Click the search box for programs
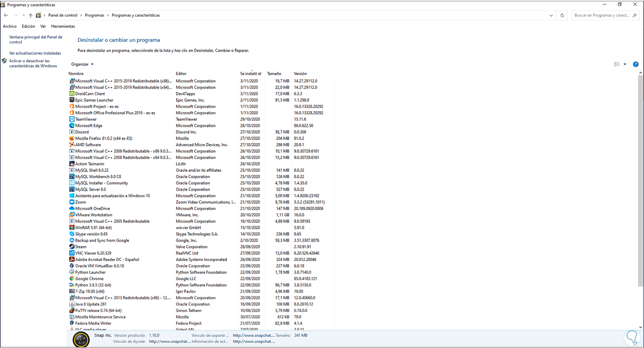The image size is (644, 348). point(601,15)
